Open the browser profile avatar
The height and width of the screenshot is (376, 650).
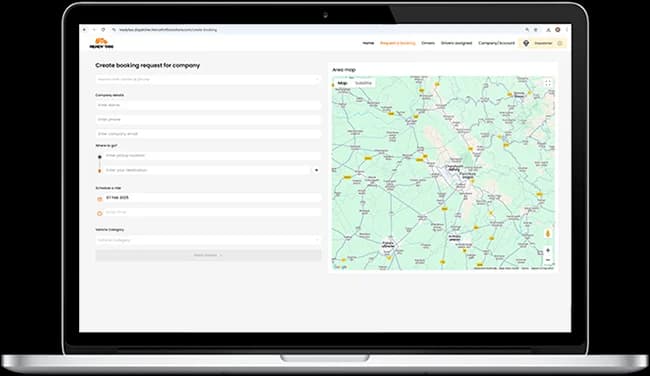pos(558,30)
